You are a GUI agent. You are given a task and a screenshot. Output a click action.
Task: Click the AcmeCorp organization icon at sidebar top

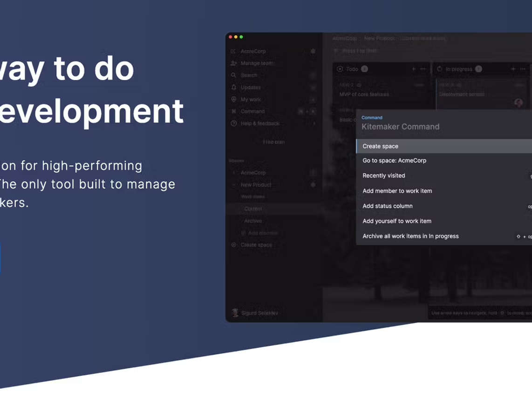click(233, 51)
